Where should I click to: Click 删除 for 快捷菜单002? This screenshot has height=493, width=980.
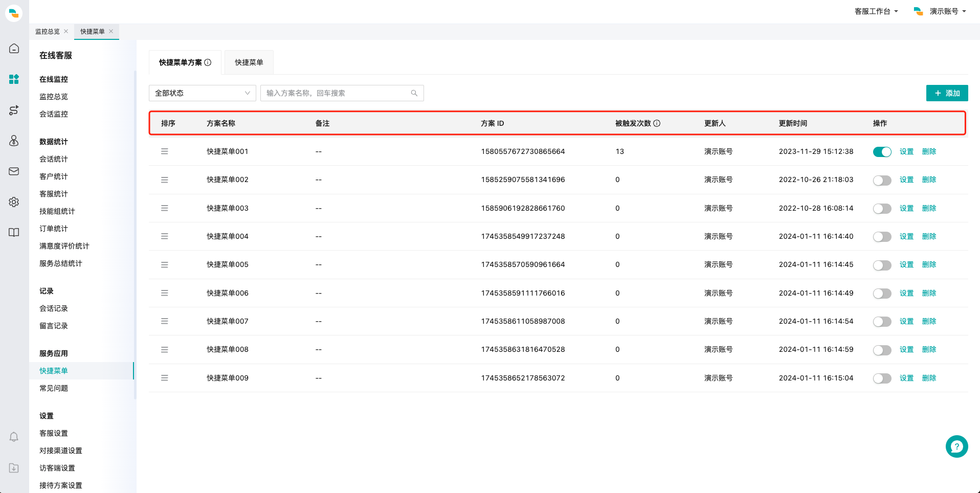point(929,180)
